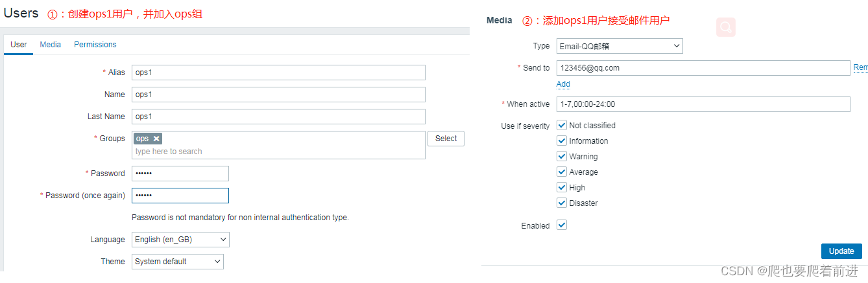Click the Groups search box
868x283 pixels.
point(278,145)
